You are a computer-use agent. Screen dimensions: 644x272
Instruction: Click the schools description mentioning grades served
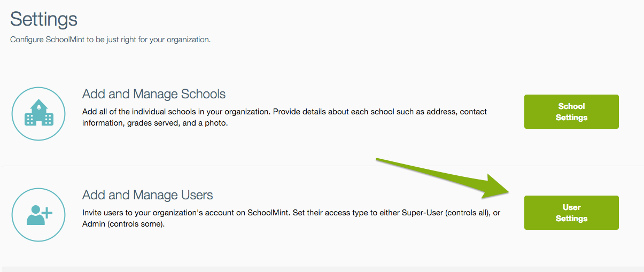[284, 118]
